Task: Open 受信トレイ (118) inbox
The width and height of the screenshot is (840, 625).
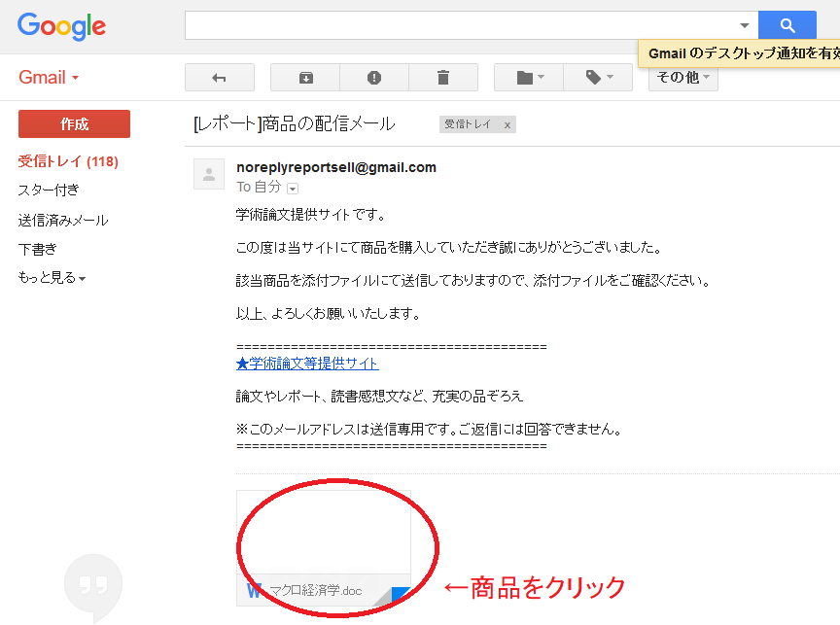Action: (x=68, y=161)
